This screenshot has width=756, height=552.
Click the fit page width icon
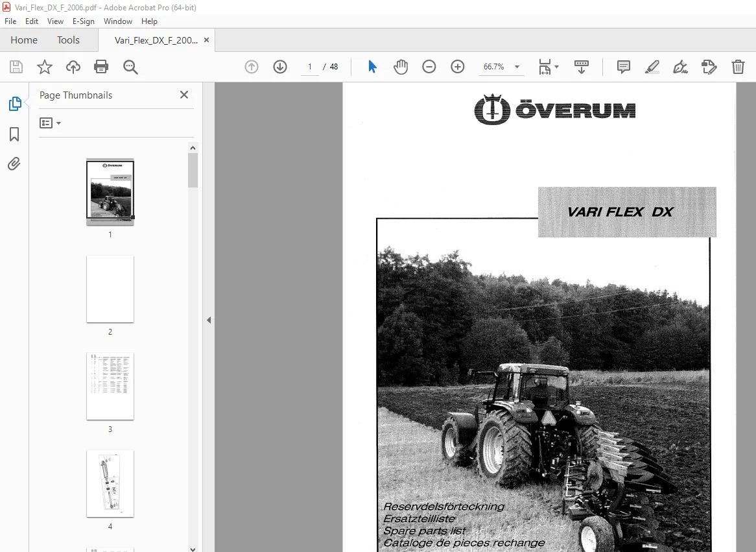[x=545, y=67]
